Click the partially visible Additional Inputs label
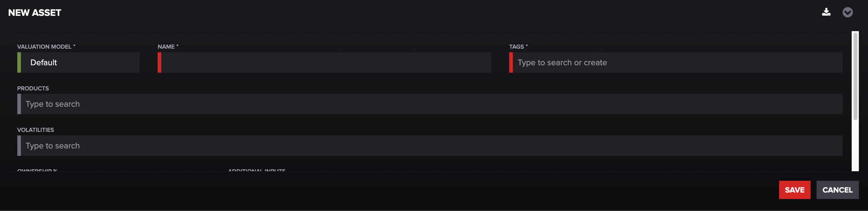Viewport: 868px width, 211px height. click(257, 170)
